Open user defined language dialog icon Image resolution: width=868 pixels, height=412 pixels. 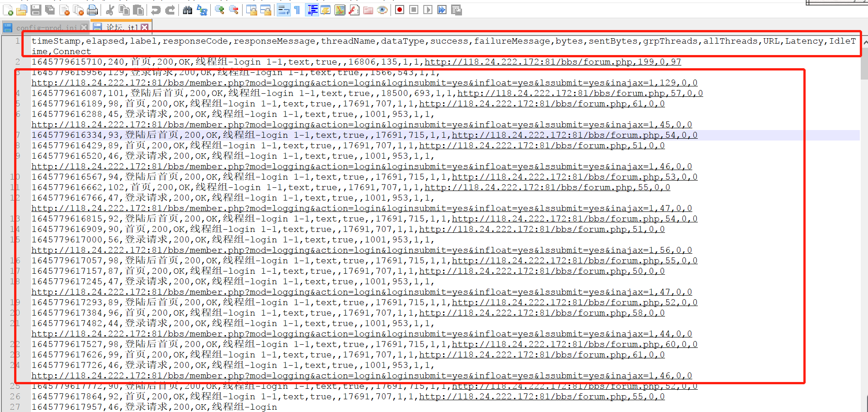[x=326, y=10]
